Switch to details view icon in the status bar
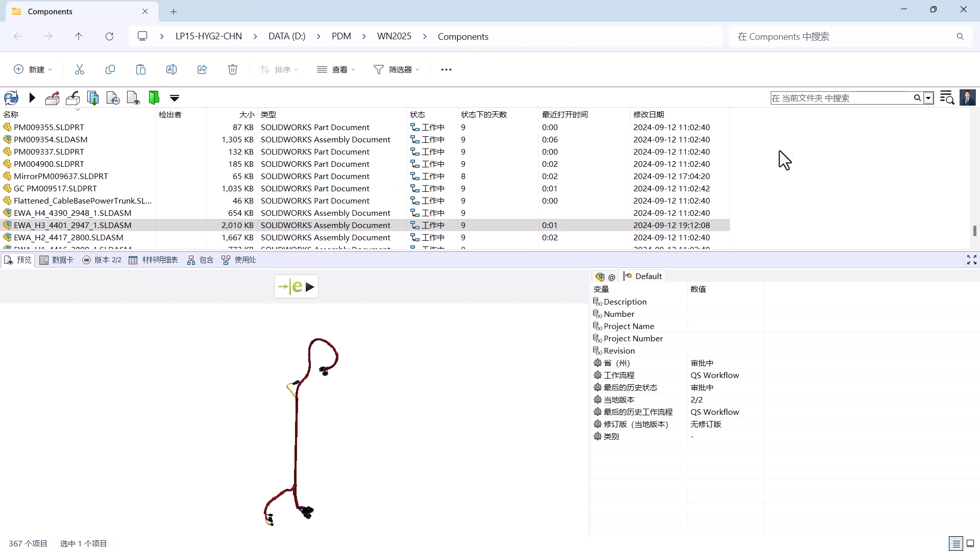The image size is (980, 551). 956,544
